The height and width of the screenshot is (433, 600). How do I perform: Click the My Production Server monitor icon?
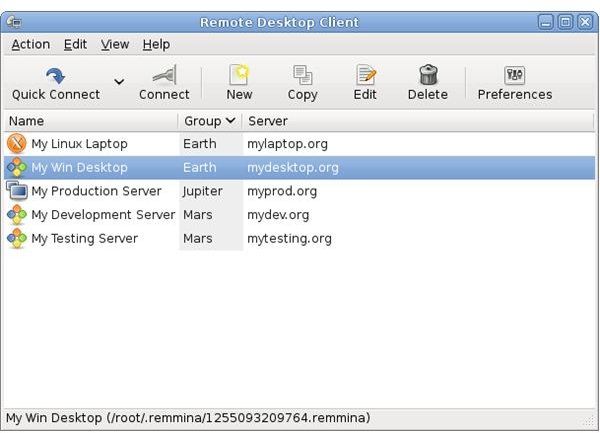[x=16, y=191]
